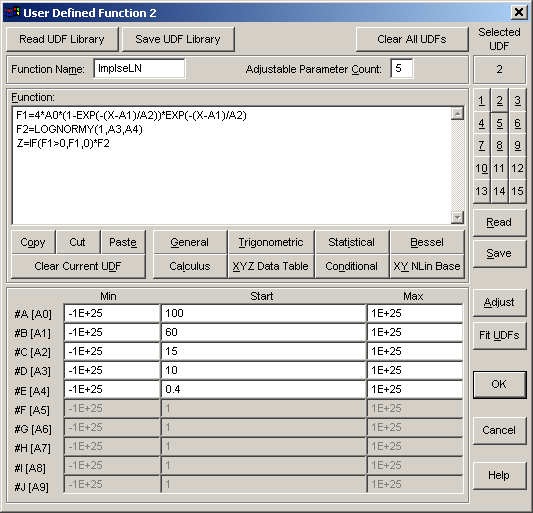Click the Paste button
The height and width of the screenshot is (513, 533).
coord(123,242)
